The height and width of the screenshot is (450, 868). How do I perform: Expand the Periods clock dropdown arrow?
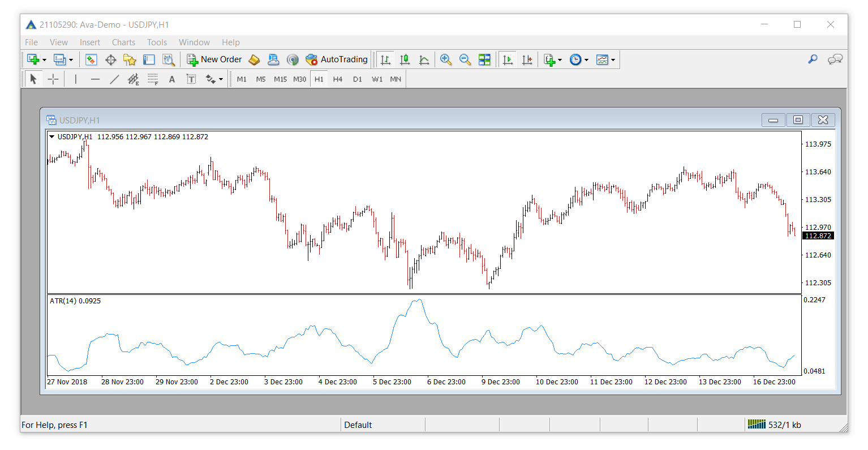coord(586,60)
